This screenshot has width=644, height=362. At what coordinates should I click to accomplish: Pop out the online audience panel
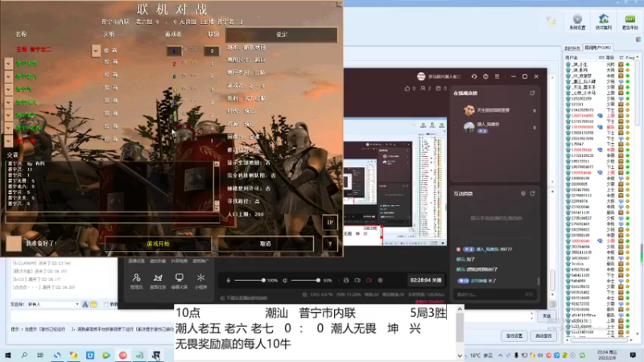[532, 93]
